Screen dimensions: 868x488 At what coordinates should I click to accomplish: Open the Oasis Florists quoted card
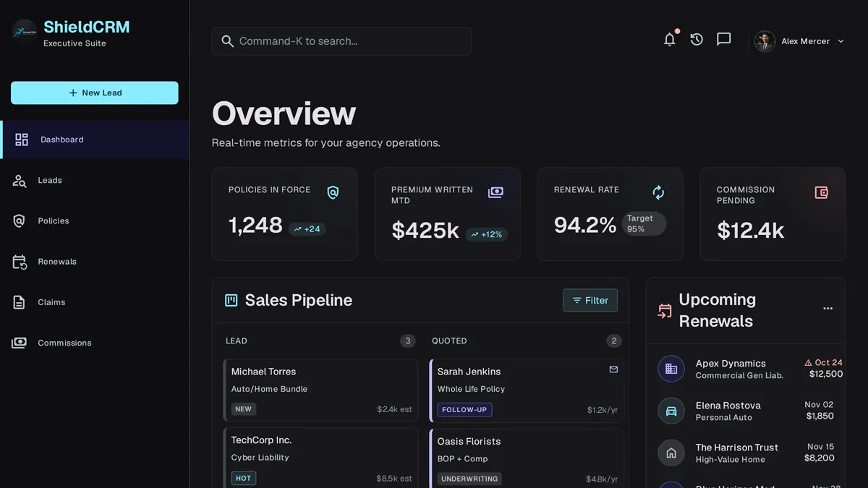tap(527, 458)
